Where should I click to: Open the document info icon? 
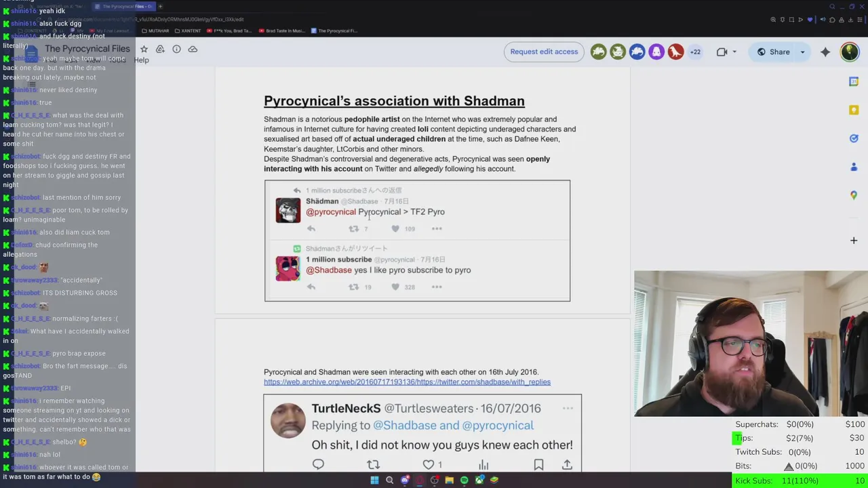(176, 49)
